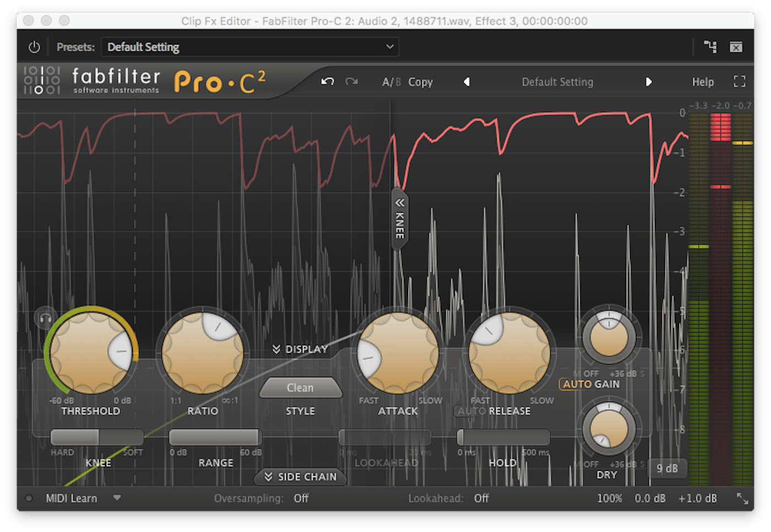Click the crossed-box icon in the top bar
Screen dimensions: 771x532
click(x=736, y=47)
